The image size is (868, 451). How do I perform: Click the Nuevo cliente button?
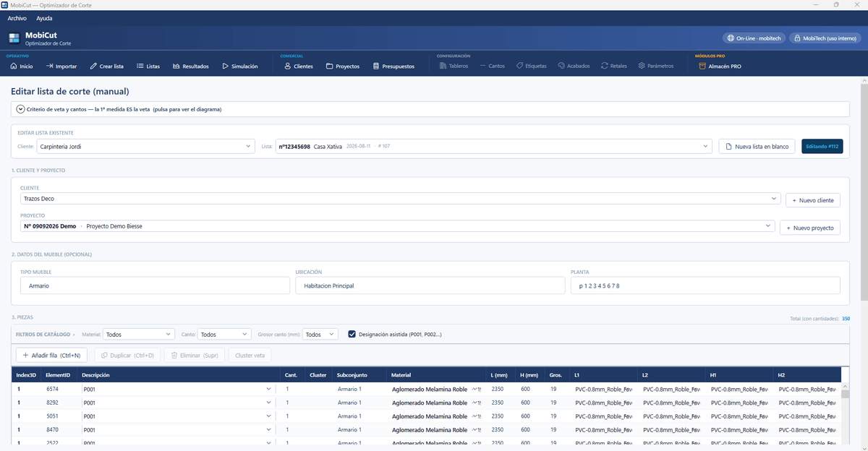pyautogui.click(x=813, y=199)
